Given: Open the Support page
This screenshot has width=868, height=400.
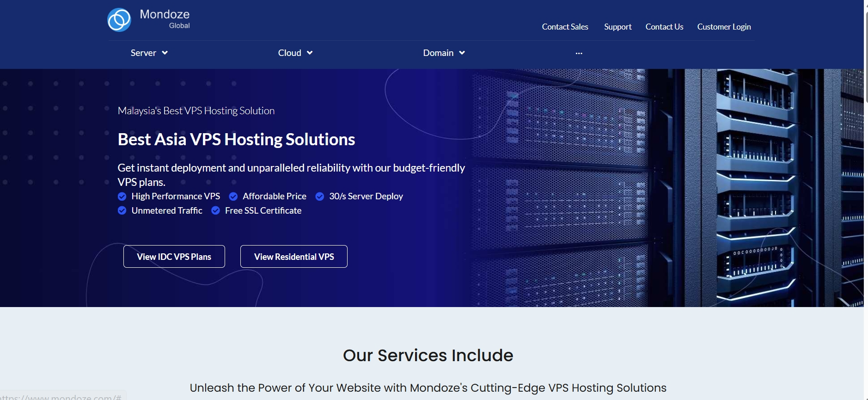Looking at the screenshot, I should click(x=618, y=27).
